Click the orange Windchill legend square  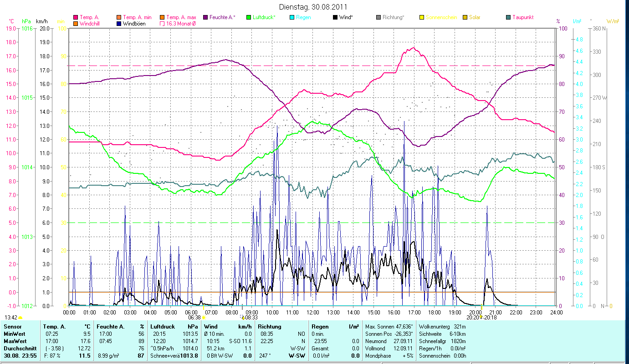(76, 24)
